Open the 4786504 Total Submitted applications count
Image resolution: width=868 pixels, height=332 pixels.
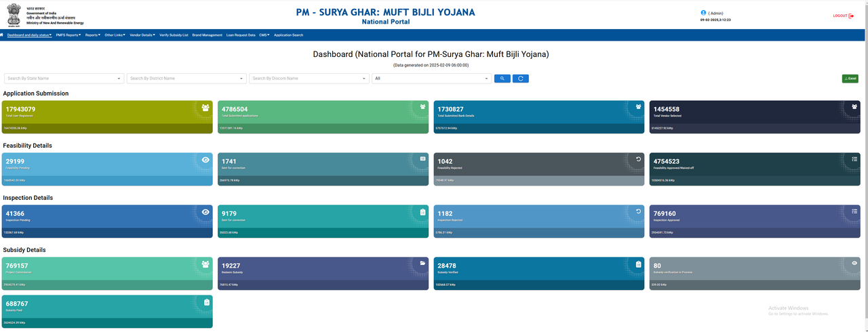pyautogui.click(x=235, y=109)
